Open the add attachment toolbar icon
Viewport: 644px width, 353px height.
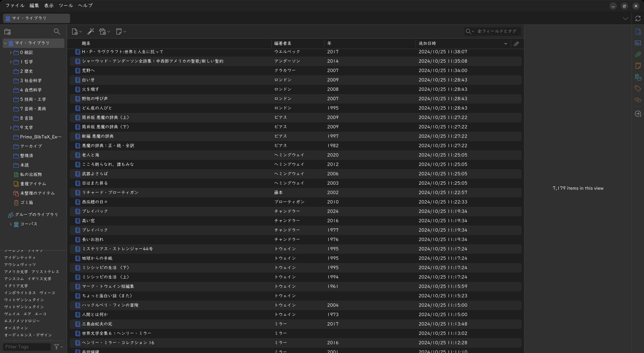click(103, 32)
